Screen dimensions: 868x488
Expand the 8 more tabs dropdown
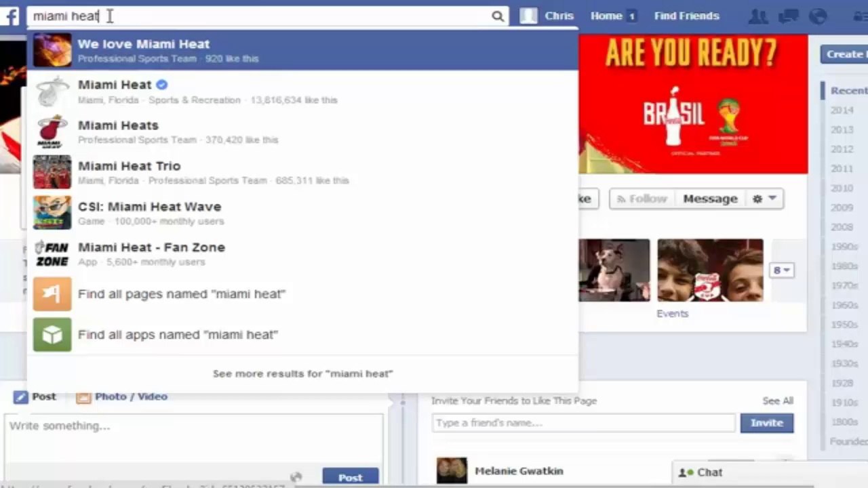pos(782,270)
